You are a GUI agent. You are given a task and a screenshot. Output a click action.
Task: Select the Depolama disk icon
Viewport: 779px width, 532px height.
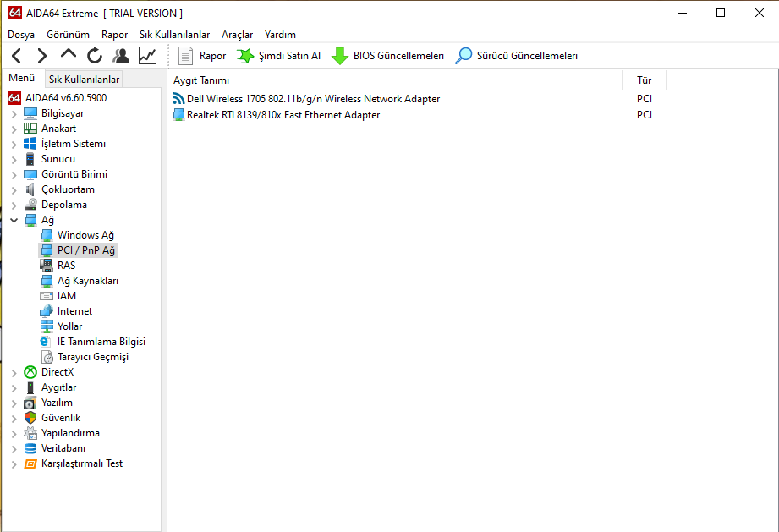(x=30, y=205)
